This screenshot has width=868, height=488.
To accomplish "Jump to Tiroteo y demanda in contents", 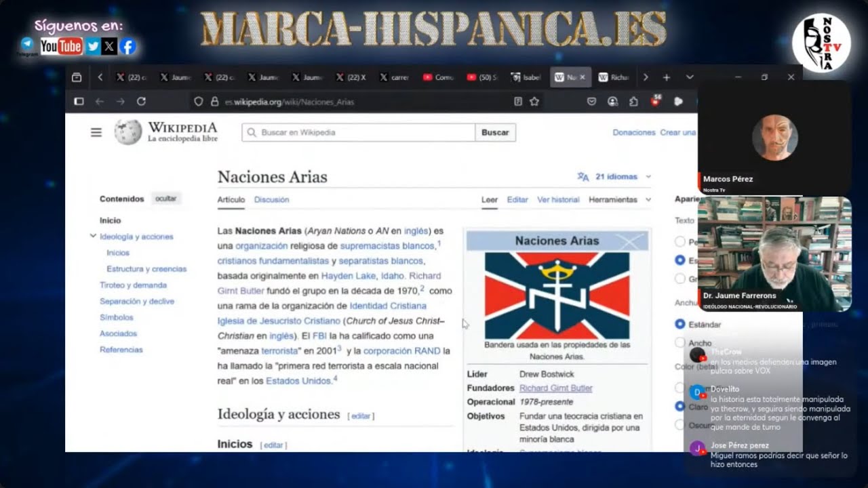I will click(x=133, y=285).
